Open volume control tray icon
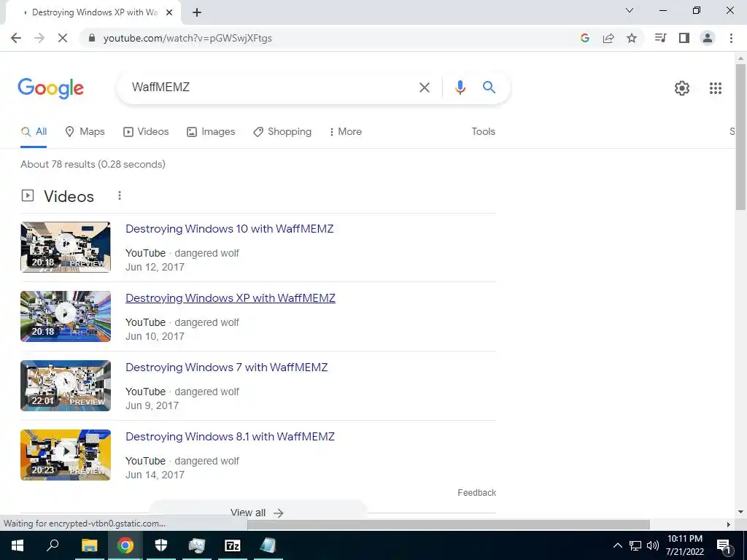Image resolution: width=747 pixels, height=560 pixels. click(653, 545)
